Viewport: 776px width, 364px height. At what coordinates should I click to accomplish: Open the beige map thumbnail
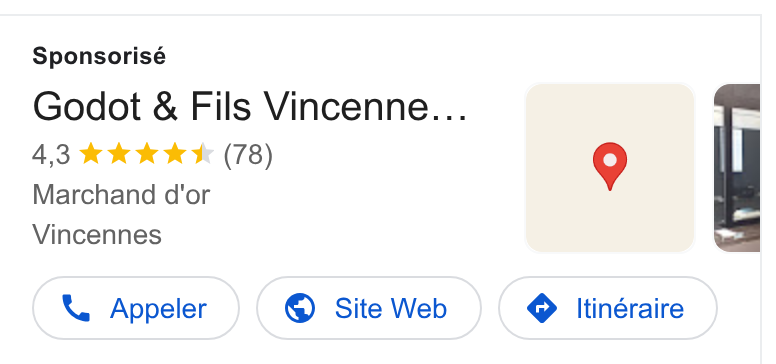point(610,168)
